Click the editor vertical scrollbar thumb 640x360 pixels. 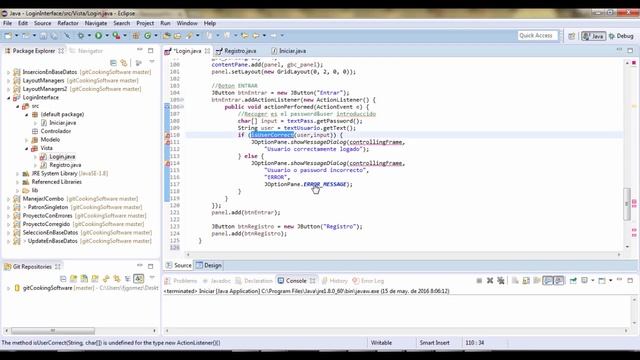coord(627,204)
